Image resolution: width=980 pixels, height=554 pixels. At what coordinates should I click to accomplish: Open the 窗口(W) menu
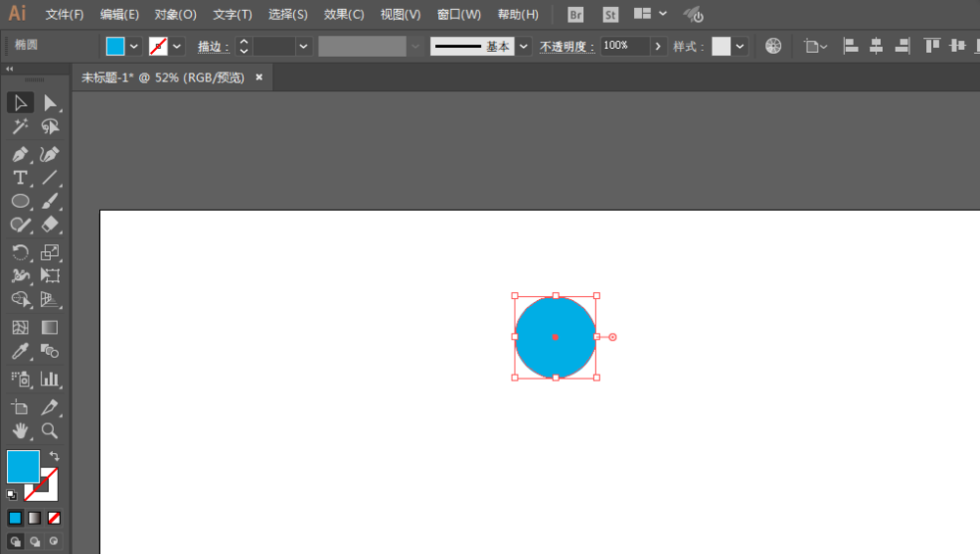click(459, 15)
